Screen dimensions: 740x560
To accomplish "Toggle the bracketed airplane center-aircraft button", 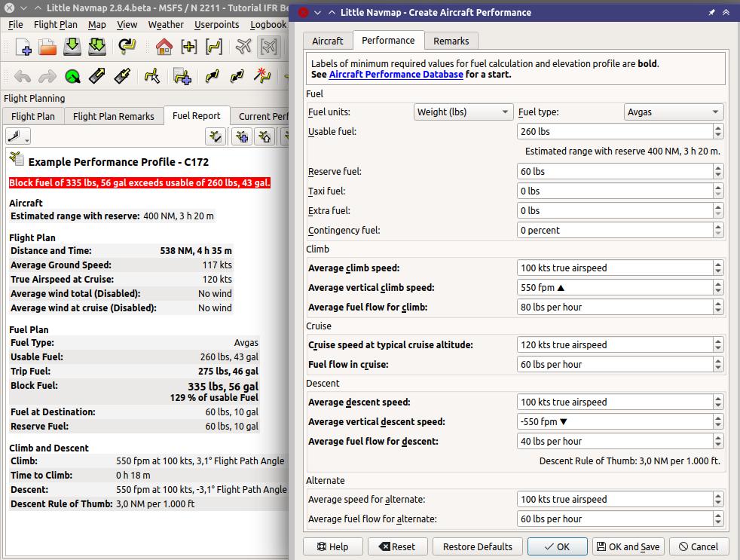I will point(268,47).
